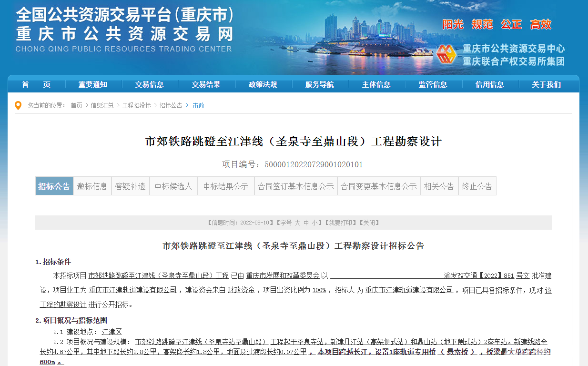The height and width of the screenshot is (366, 588).
Task: Click the underlined 重庆市发展和改革委员会 text
Action: pyautogui.click(x=283, y=275)
